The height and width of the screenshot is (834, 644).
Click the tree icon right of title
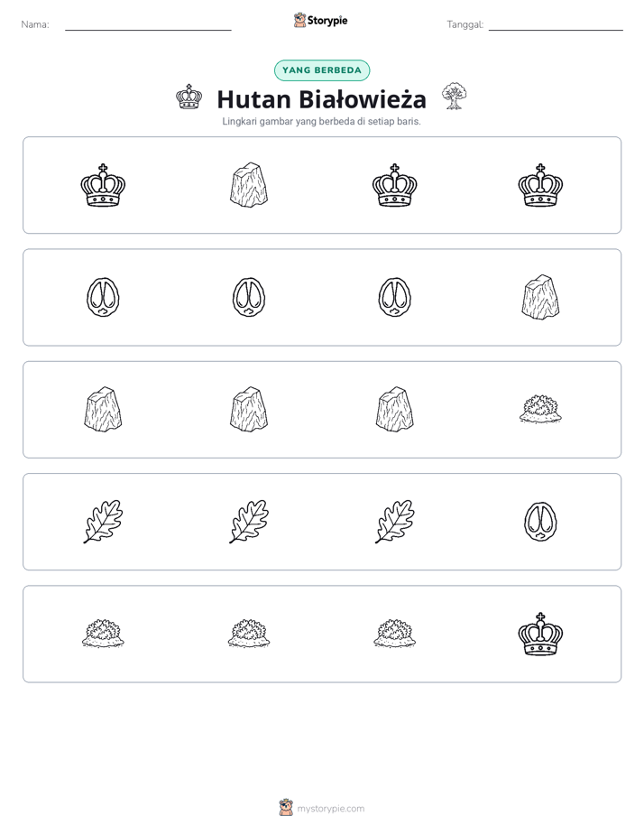pyautogui.click(x=454, y=97)
